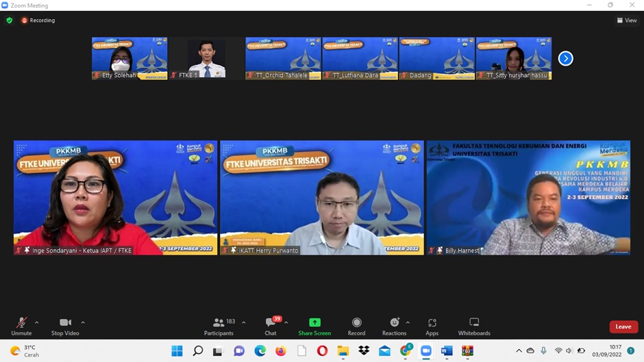The image size is (644, 362).
Task: Select Inge Sondaryani video tile
Action: [115, 198]
